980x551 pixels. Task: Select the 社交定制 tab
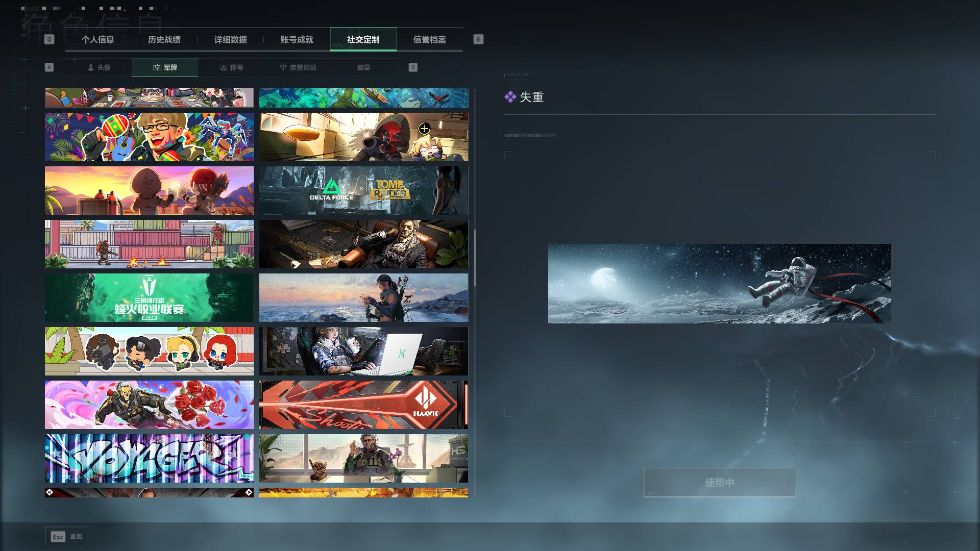pyautogui.click(x=363, y=40)
